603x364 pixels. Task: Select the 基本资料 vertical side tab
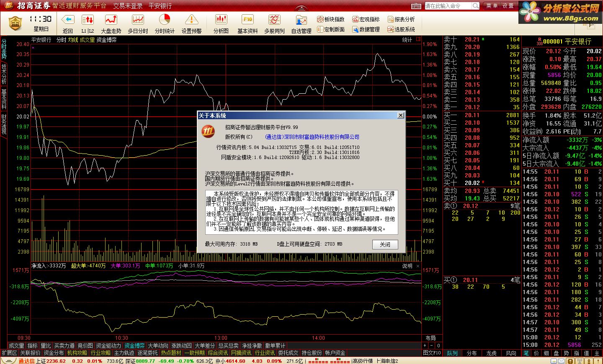coord(4,99)
